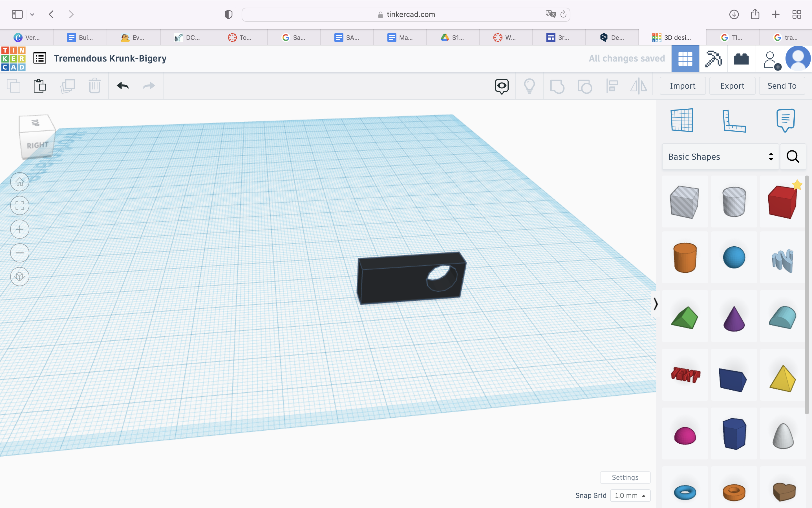Click the Home view button
812x508 pixels.
[20, 182]
